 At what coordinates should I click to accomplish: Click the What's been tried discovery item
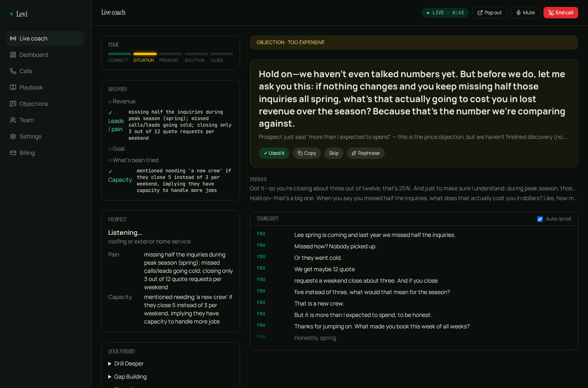(x=133, y=160)
